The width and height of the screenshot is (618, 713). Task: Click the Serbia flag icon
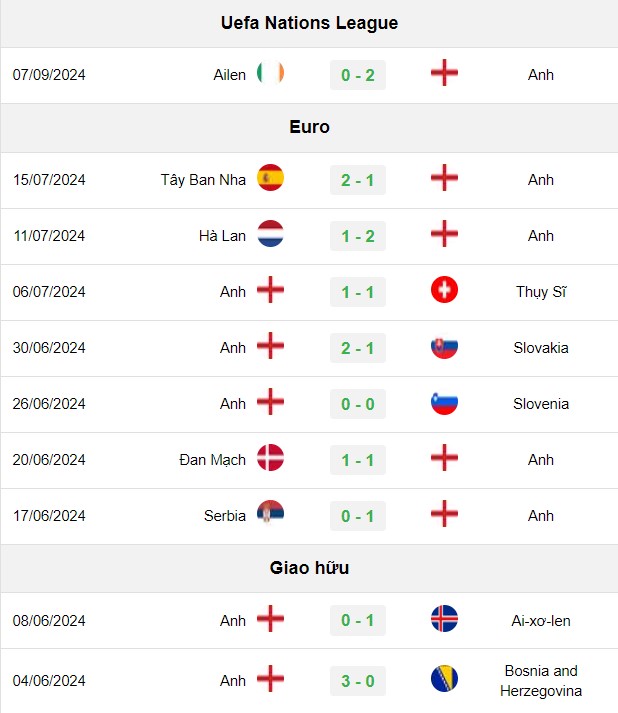[x=270, y=513]
